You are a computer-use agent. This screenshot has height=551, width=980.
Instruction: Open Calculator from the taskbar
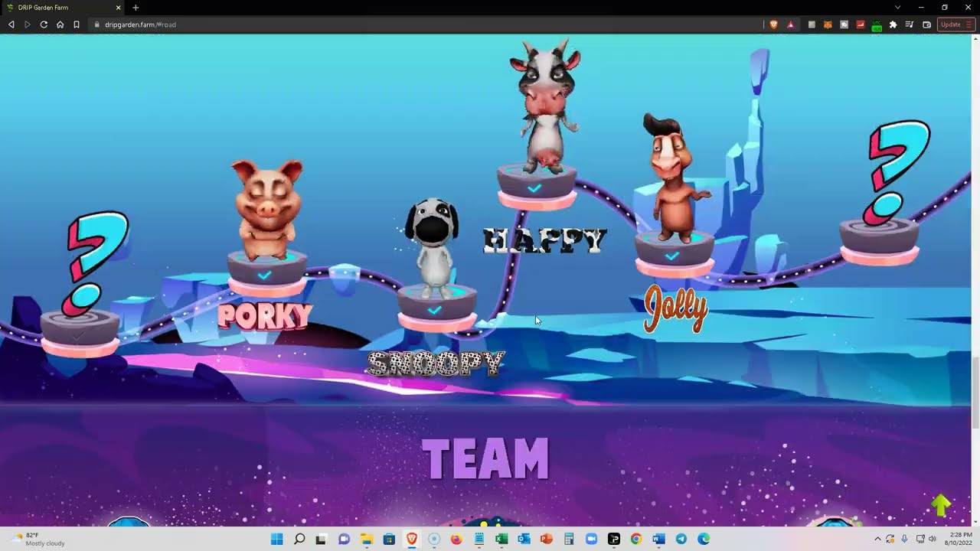pyautogui.click(x=569, y=539)
